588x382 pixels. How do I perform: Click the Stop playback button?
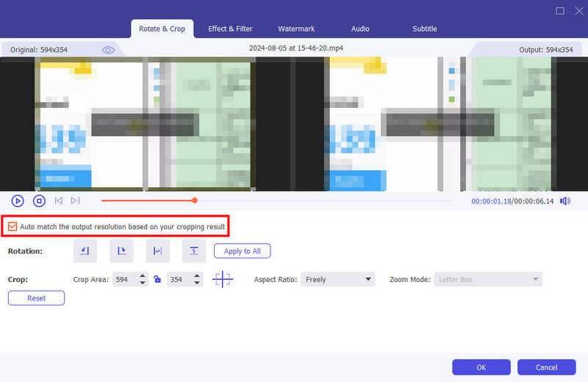pos(40,201)
